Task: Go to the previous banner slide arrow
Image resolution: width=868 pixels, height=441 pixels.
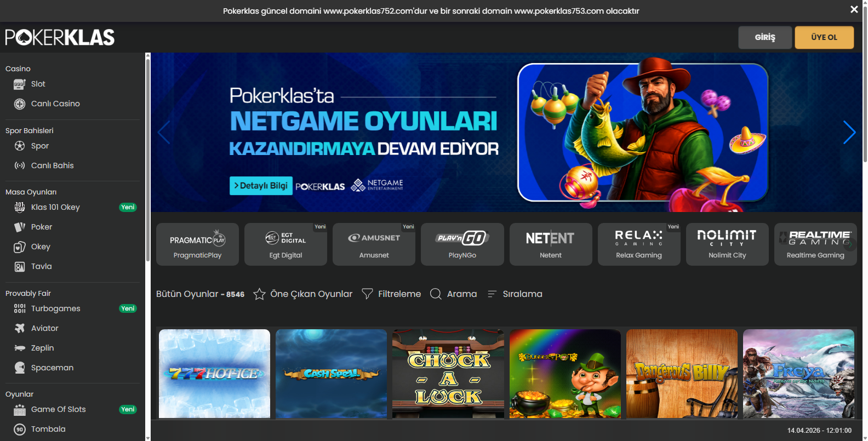Action: click(x=164, y=132)
